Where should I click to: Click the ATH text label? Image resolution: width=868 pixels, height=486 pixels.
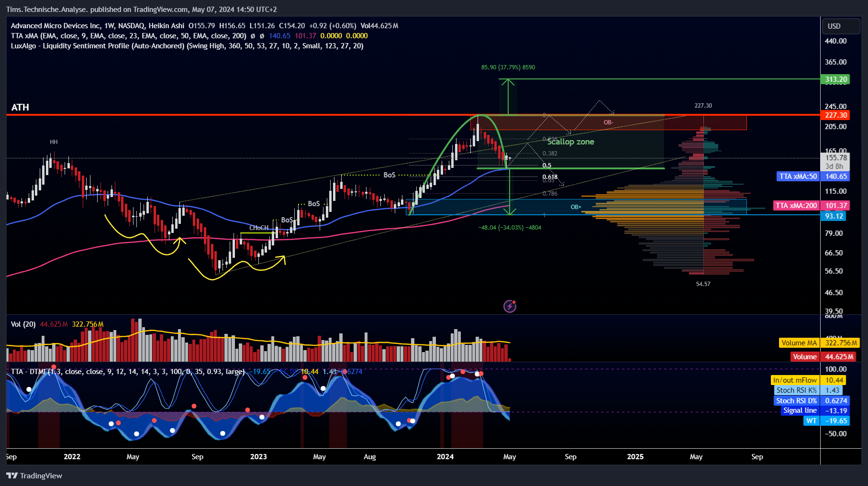[20, 107]
